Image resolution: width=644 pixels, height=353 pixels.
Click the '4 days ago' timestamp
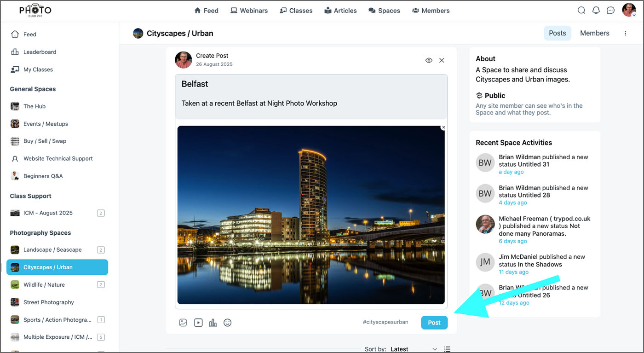pos(513,203)
